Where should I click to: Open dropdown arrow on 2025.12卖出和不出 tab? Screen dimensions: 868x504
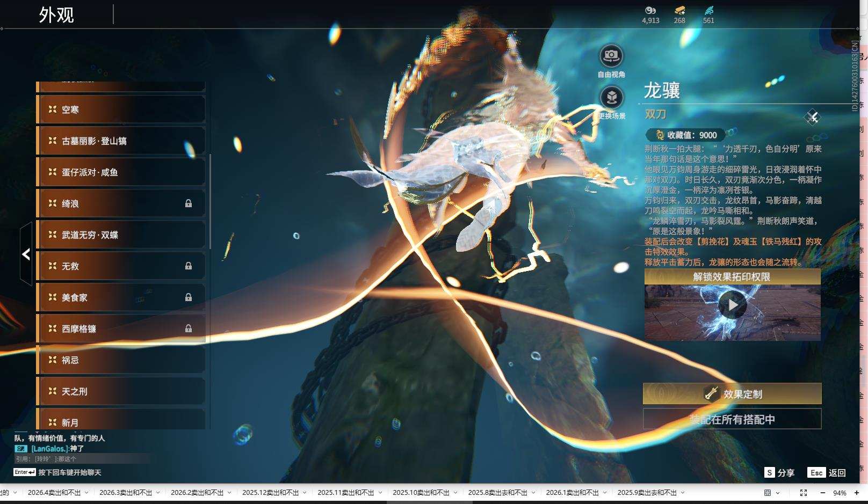(305, 493)
